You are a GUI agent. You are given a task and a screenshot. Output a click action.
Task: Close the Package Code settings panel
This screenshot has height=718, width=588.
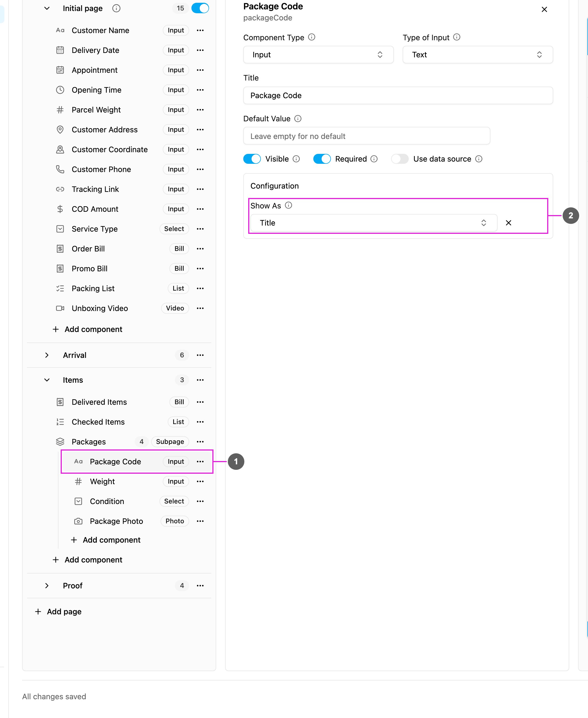(x=544, y=9)
